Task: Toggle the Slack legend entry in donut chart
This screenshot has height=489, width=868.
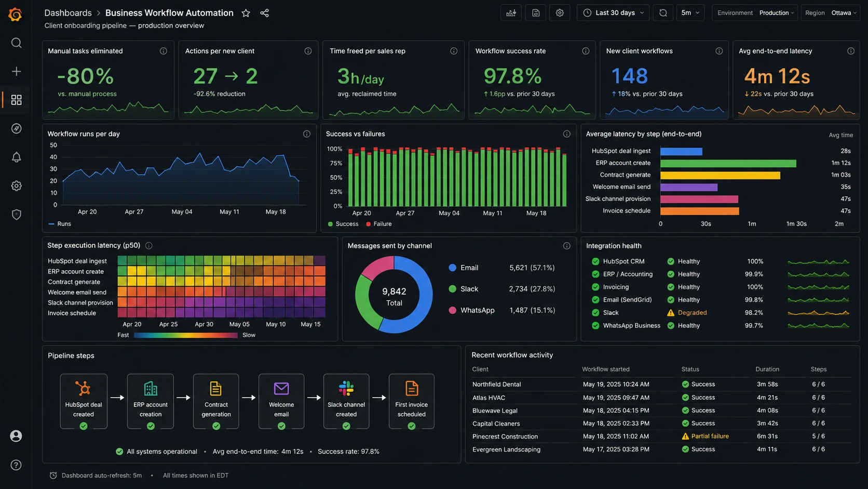Action: coord(464,289)
